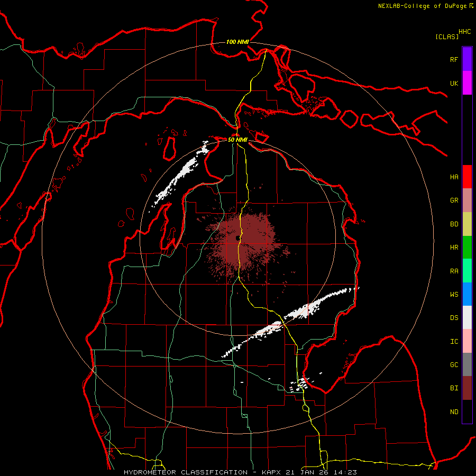Click the HYDROMETEOR CLASSIFICATION caption
Image resolution: width=476 pixels, height=476 pixels.
click(x=186, y=472)
